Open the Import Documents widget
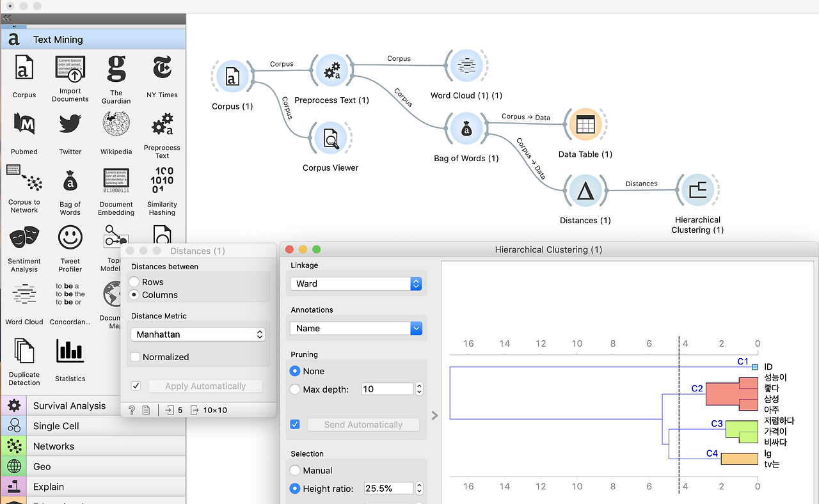The height and width of the screenshot is (504, 819). point(70,79)
